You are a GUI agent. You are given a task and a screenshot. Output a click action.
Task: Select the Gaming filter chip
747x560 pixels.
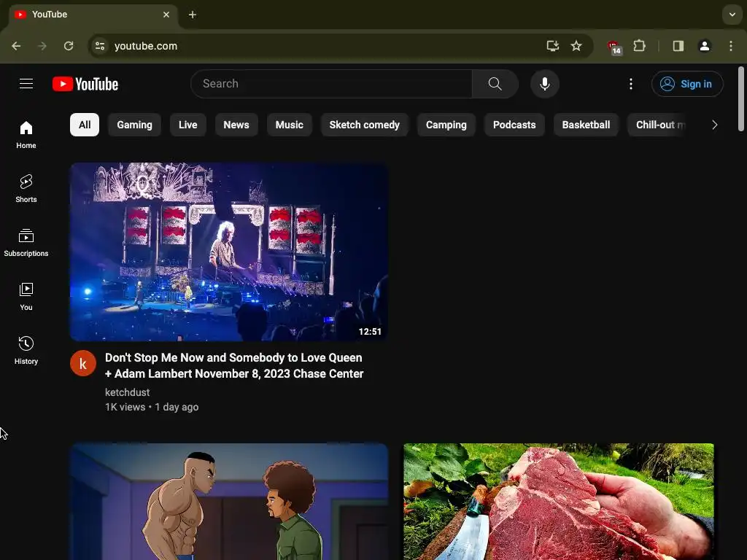[134, 125]
